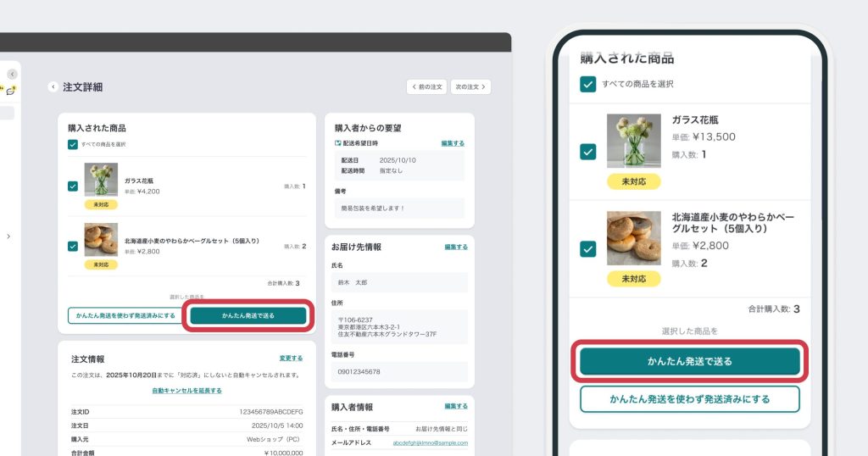The image size is (868, 456).
Task: Uncheck the desktop bagel set checkbox
Action: point(73,246)
